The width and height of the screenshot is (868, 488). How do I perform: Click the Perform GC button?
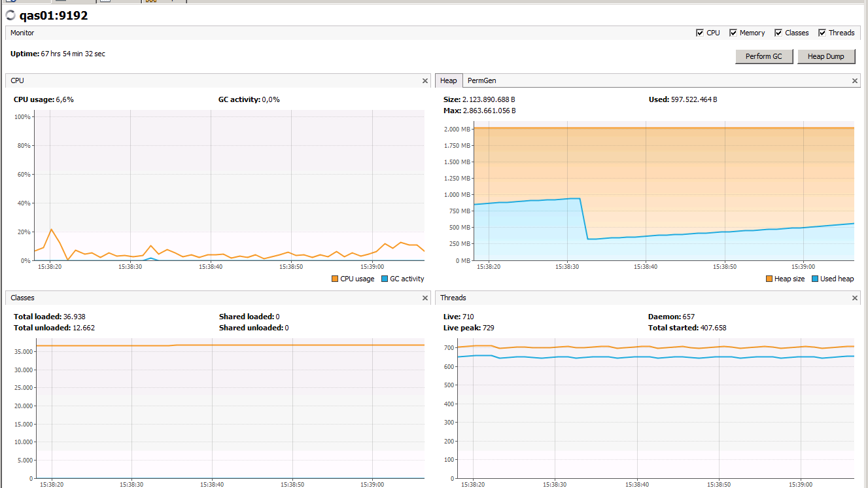pos(764,56)
